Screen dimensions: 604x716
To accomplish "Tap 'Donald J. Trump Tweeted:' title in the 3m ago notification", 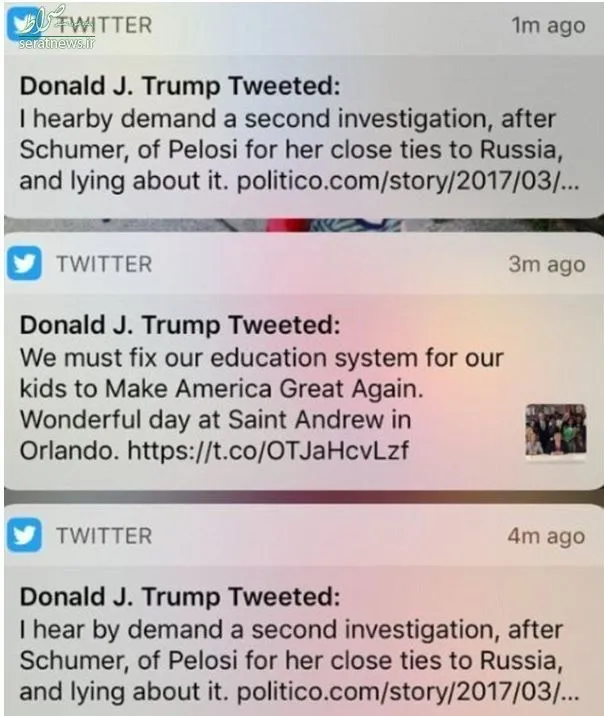I will pyautogui.click(x=180, y=326).
